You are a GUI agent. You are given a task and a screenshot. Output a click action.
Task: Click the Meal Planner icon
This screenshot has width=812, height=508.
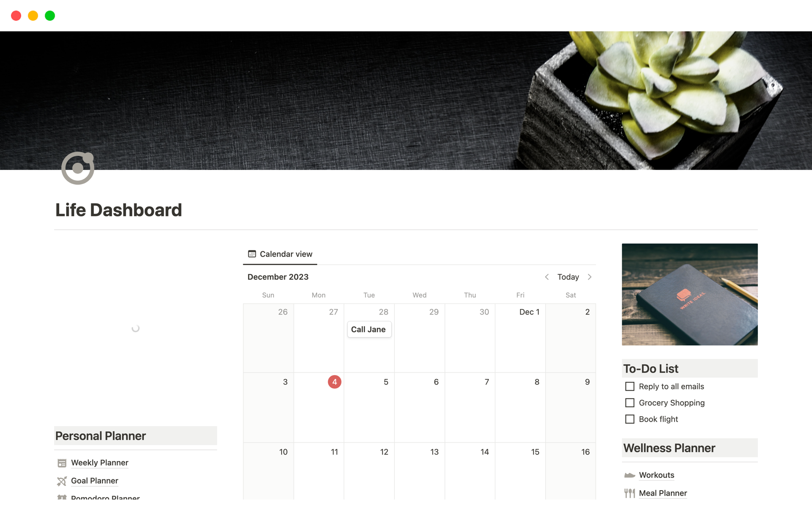(629, 492)
